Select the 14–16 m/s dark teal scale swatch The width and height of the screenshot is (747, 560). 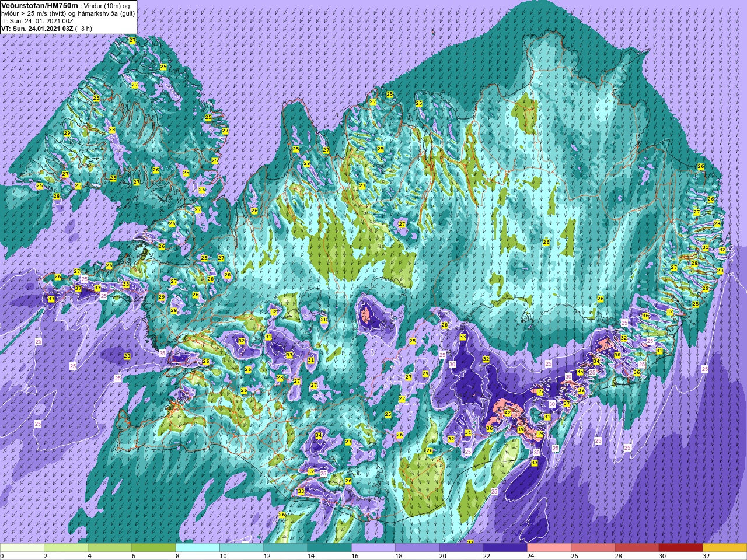click(329, 548)
